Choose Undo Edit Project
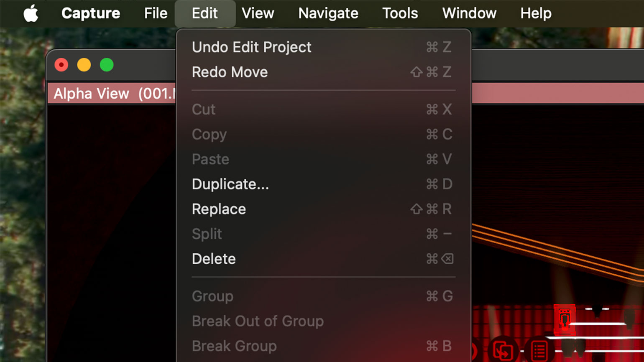644x362 pixels. (251, 47)
